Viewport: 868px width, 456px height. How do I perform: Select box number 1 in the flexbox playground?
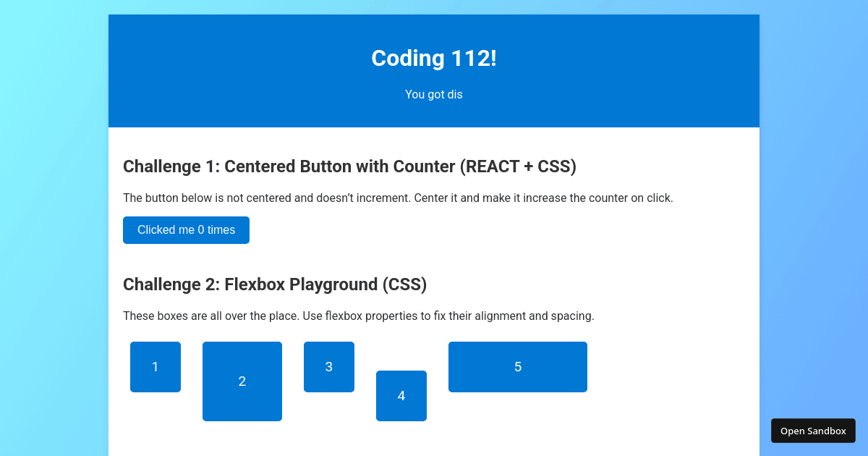click(x=155, y=366)
